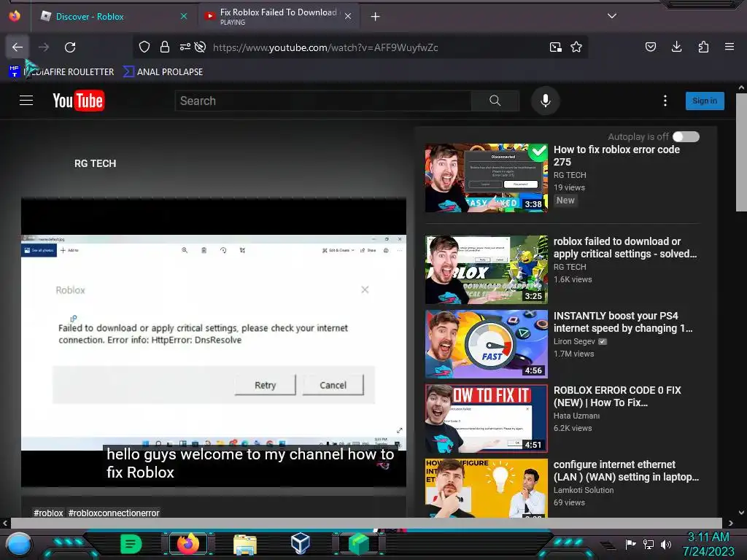Click the Firefox icon in the taskbar
747x560 pixels.
[x=187, y=544]
